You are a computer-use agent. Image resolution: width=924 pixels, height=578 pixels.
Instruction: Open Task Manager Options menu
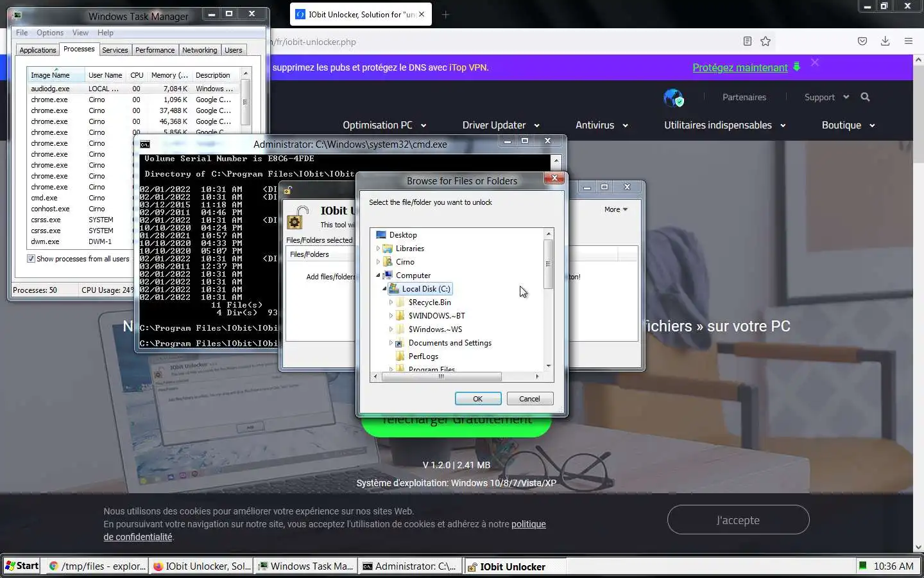tap(50, 33)
